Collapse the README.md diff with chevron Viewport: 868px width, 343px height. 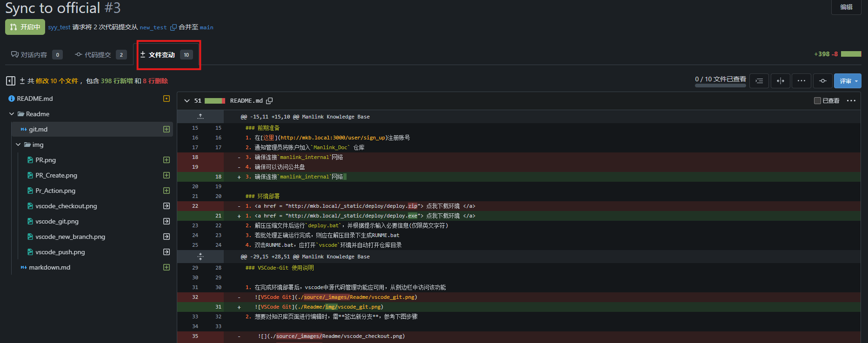(187, 101)
